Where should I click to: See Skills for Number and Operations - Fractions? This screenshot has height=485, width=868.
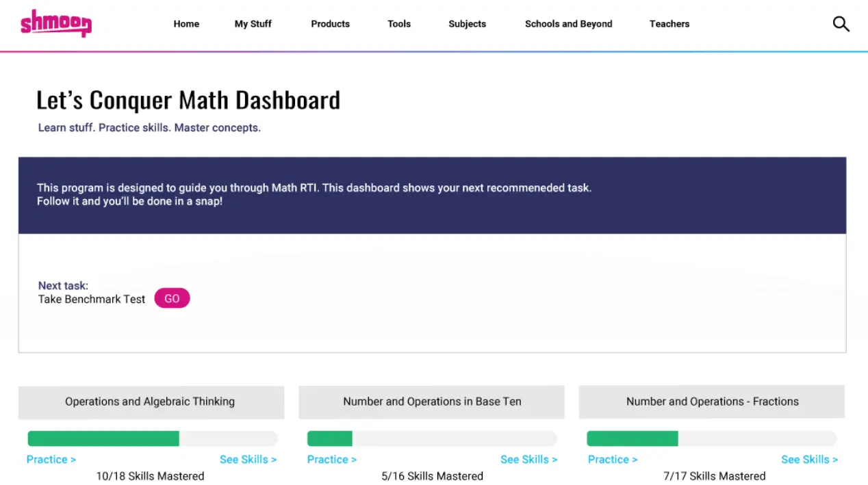[x=810, y=460]
